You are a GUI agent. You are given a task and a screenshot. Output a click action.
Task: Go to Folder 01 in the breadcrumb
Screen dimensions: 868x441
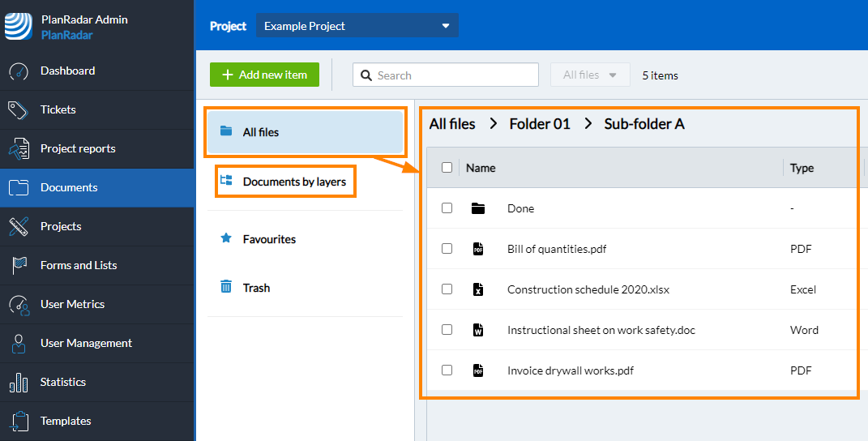point(540,124)
